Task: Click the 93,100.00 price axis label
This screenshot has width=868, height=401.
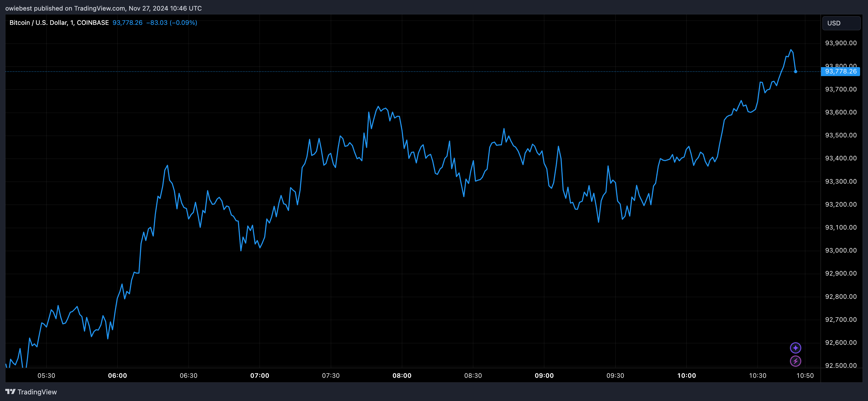Action: click(841, 227)
